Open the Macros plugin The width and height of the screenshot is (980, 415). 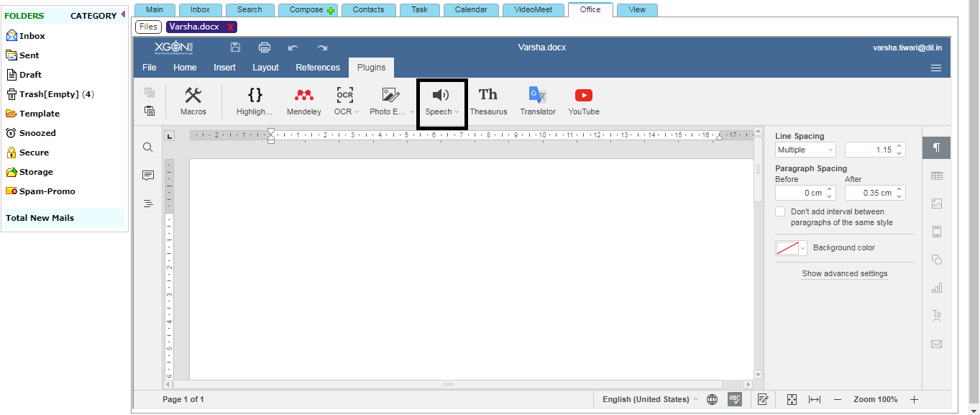click(x=193, y=101)
